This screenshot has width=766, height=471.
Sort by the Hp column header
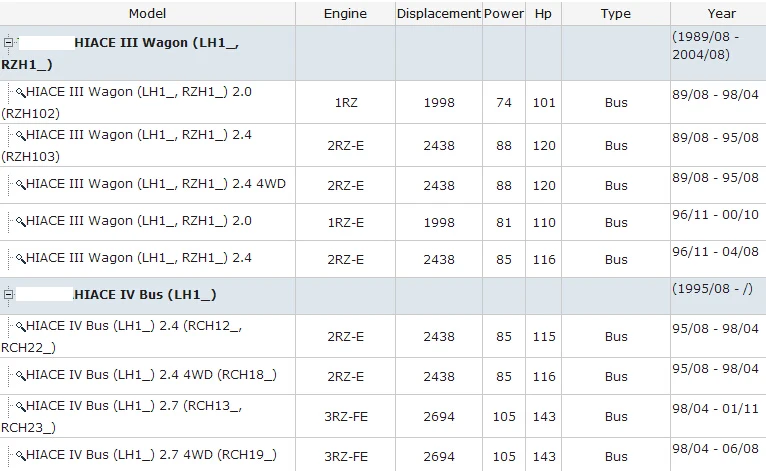coord(543,13)
